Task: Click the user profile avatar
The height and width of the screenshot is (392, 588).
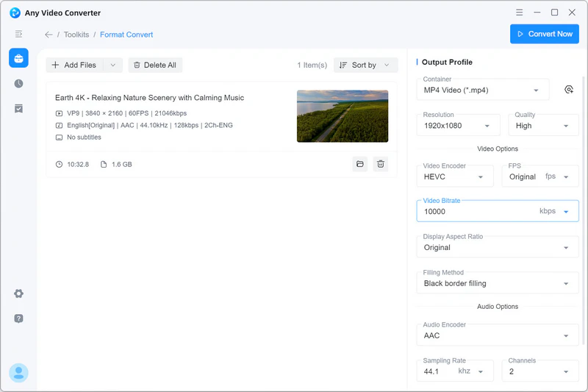Action: (18, 373)
